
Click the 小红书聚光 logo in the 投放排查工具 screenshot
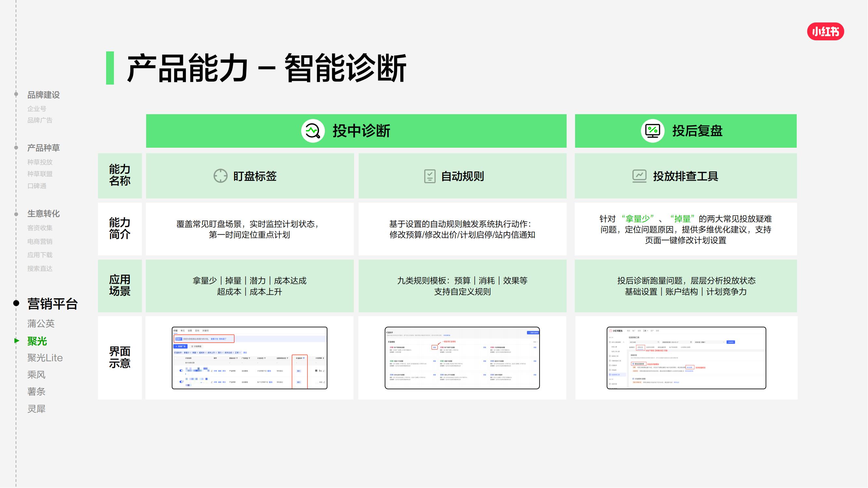(x=616, y=331)
